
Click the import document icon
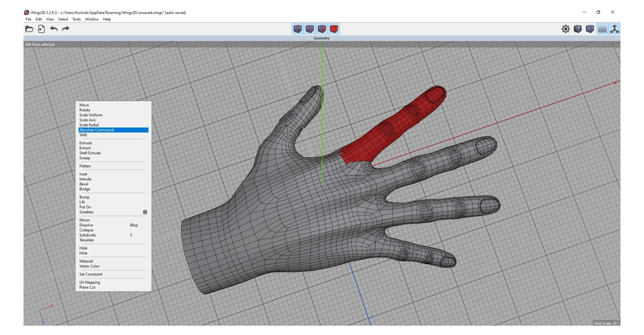pyautogui.click(x=41, y=29)
